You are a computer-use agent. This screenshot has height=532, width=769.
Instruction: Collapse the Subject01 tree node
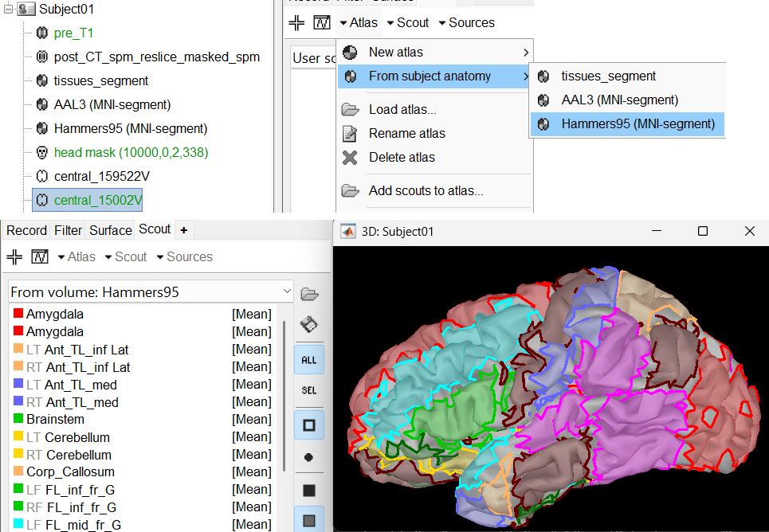tap(8, 11)
